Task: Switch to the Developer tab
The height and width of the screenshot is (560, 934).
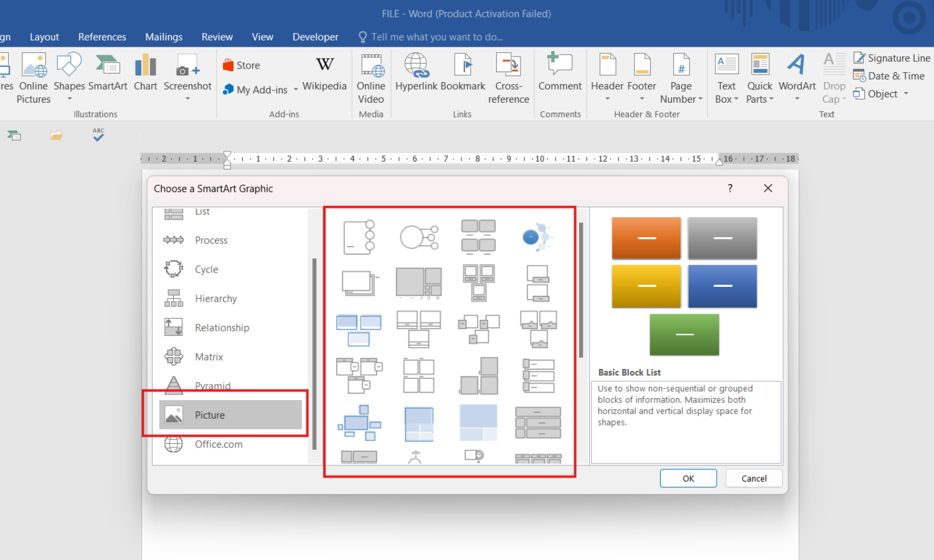Action: (315, 37)
